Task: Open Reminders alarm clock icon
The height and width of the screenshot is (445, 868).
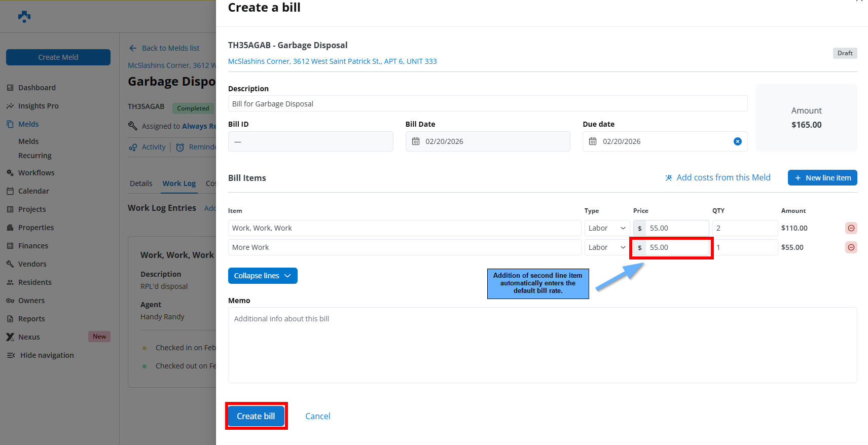Action: tap(180, 147)
